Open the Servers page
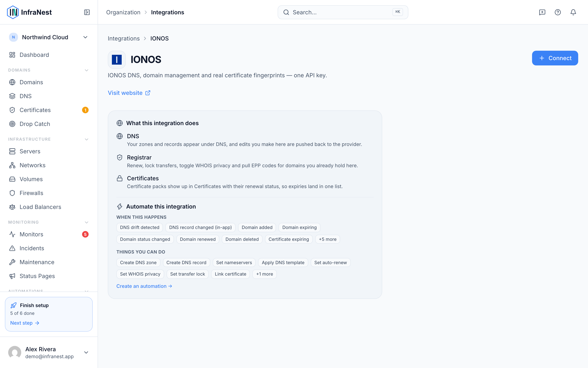This screenshot has height=368, width=588. 49,151
